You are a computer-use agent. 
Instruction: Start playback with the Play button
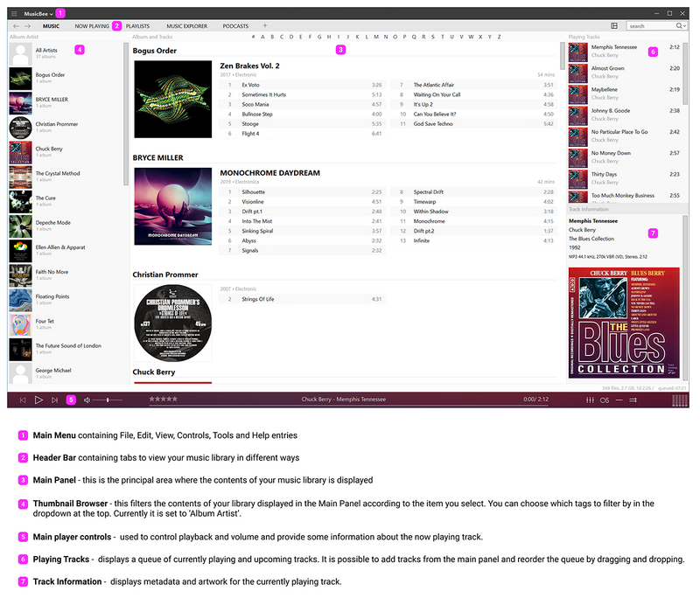point(38,400)
